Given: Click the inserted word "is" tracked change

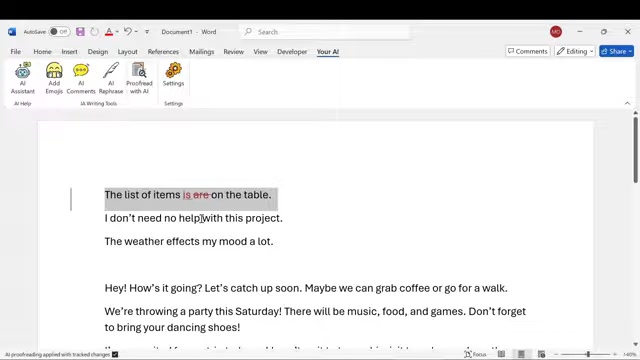Looking at the screenshot, I should click(187, 195).
